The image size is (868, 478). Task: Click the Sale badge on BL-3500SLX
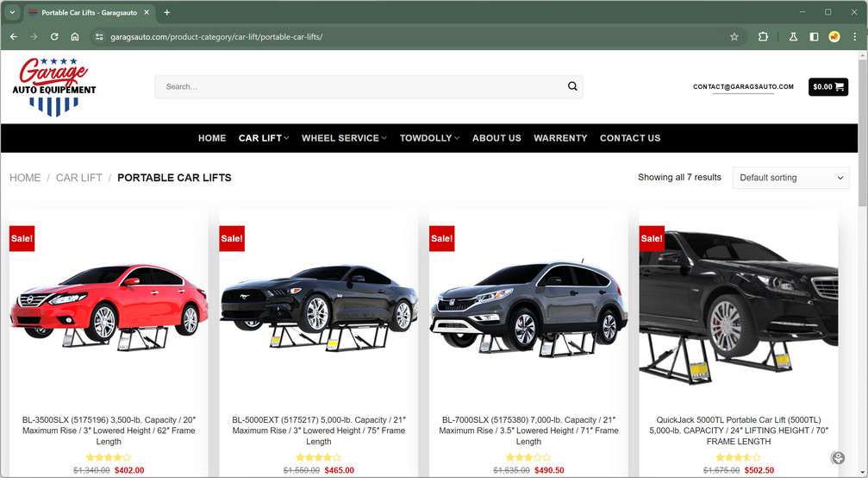click(x=22, y=239)
